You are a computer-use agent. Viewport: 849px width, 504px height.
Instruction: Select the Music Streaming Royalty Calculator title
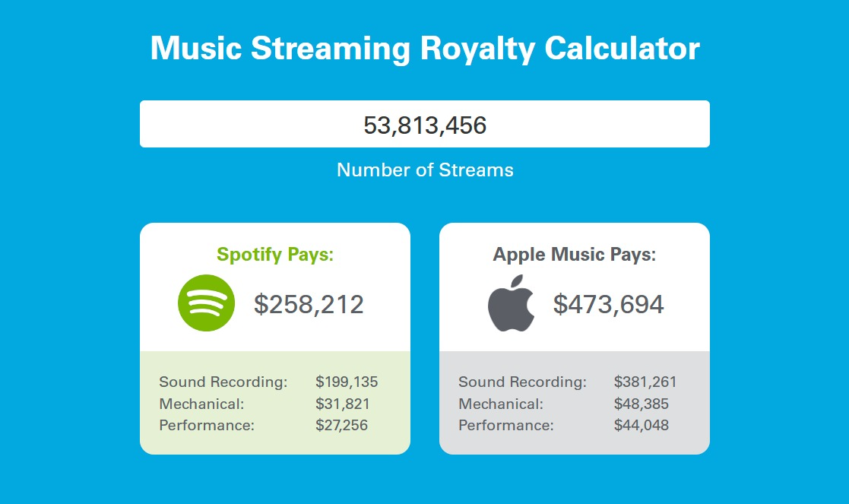[x=425, y=48]
